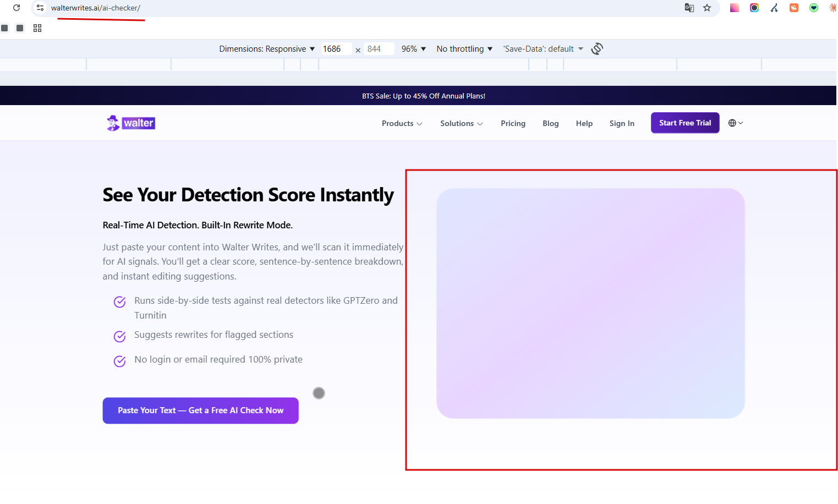
Task: Go to the Pricing page
Action: click(x=513, y=123)
